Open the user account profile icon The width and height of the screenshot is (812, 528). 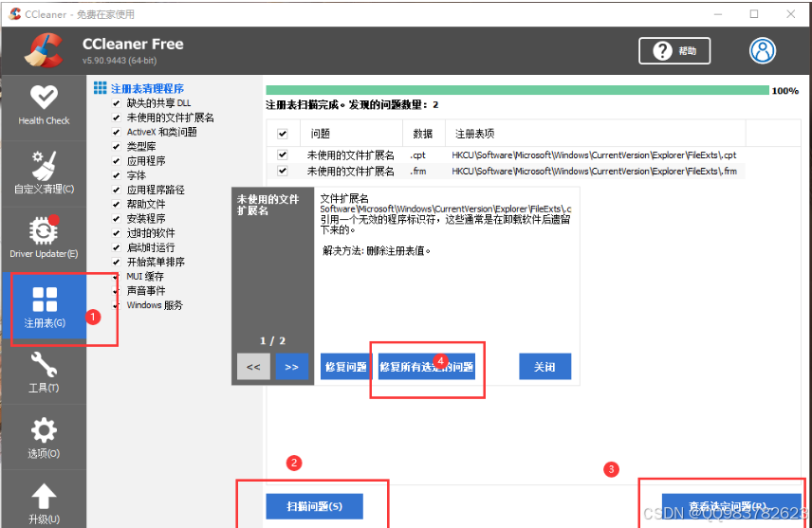pyautogui.click(x=763, y=51)
